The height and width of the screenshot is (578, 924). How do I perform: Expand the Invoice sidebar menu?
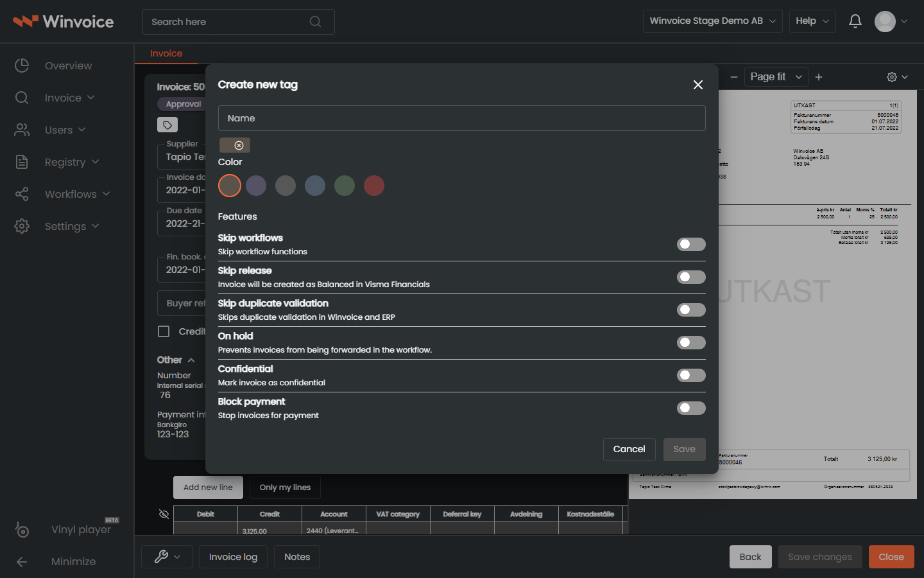[x=90, y=98]
